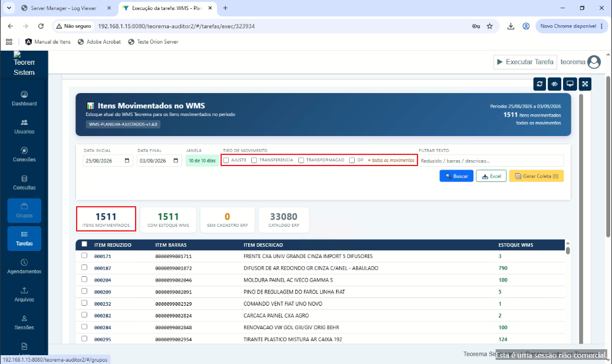Open the Dashboard sidebar item
Screen dimensions: 612x364
(24, 98)
